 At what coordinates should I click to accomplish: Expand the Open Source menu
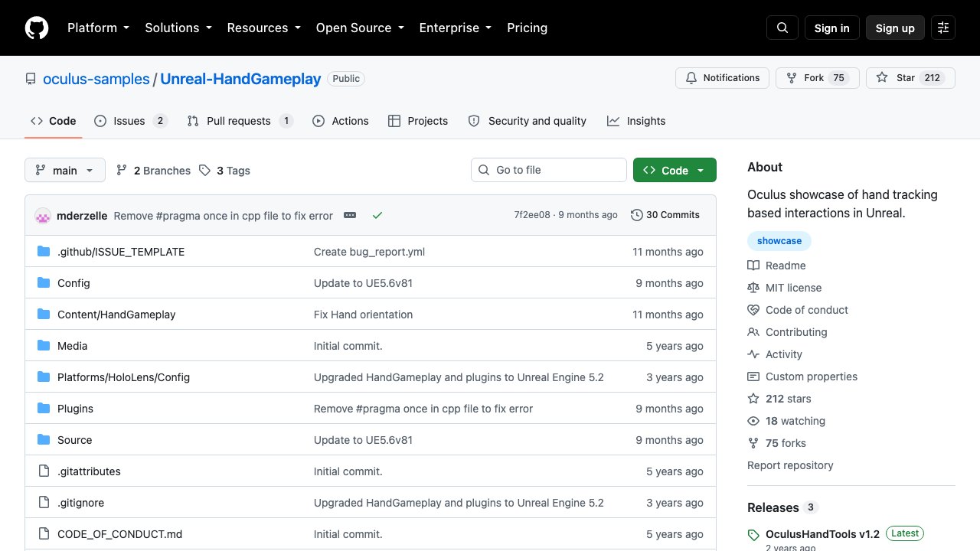(x=360, y=28)
